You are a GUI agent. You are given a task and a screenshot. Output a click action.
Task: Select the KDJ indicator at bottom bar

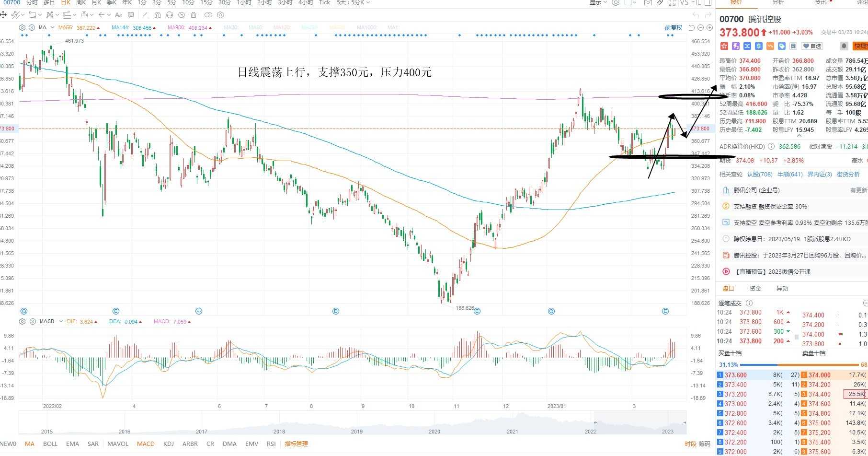pyautogui.click(x=169, y=444)
